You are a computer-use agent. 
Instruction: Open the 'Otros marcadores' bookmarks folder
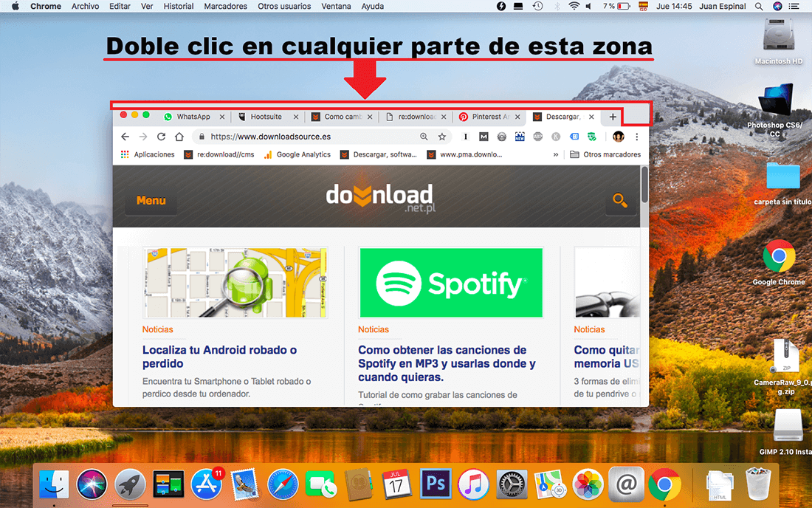[x=605, y=154]
